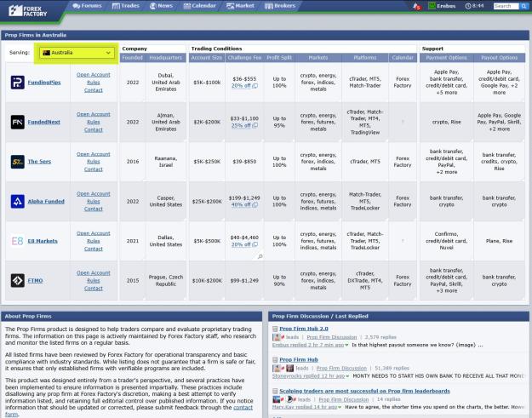Click FundedNext profit split Up to 95%
The height and width of the screenshot is (418, 532).
point(279,122)
